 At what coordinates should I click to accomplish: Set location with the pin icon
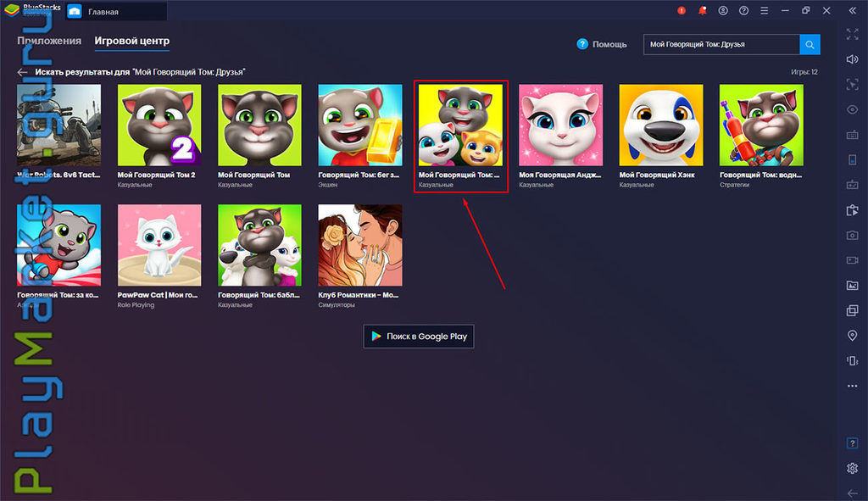(853, 336)
